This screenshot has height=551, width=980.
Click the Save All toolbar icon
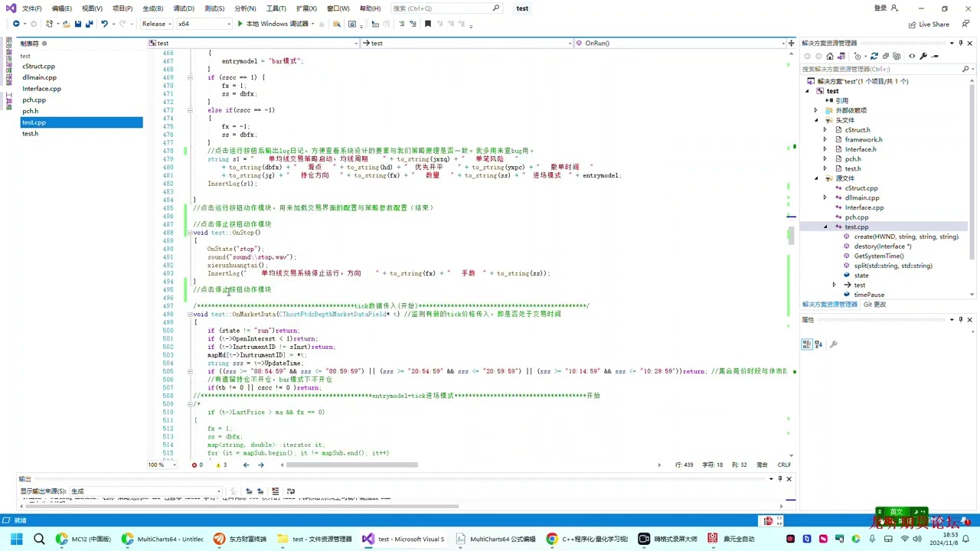89,24
